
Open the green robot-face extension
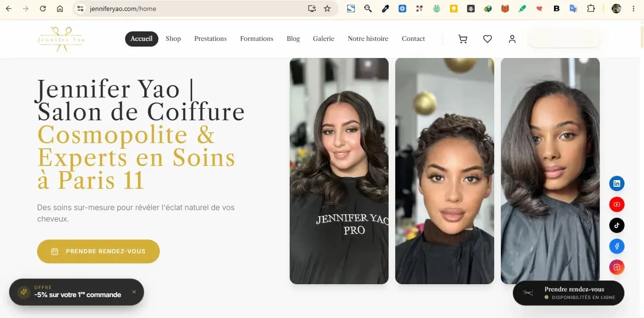[x=437, y=9]
